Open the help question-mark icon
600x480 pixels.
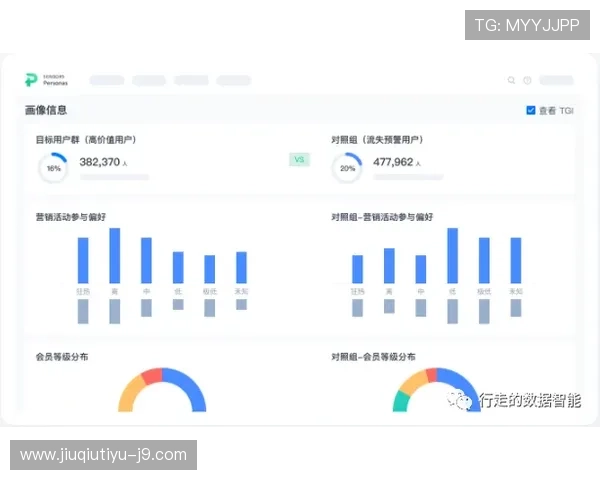527,80
